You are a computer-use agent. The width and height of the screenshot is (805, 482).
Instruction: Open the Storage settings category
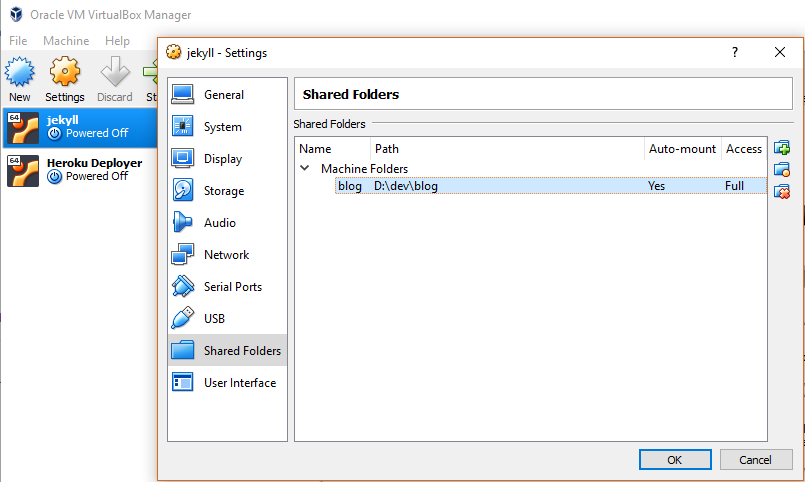click(227, 190)
